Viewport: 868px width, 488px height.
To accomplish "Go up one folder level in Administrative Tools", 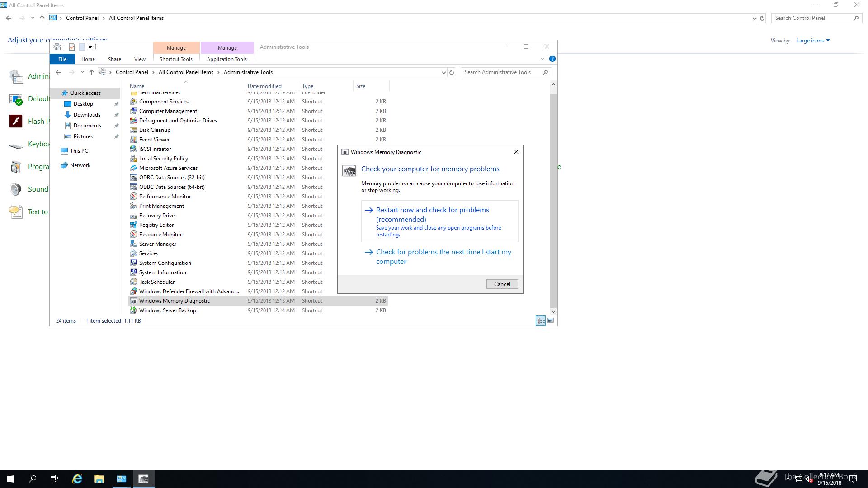I will click(92, 72).
